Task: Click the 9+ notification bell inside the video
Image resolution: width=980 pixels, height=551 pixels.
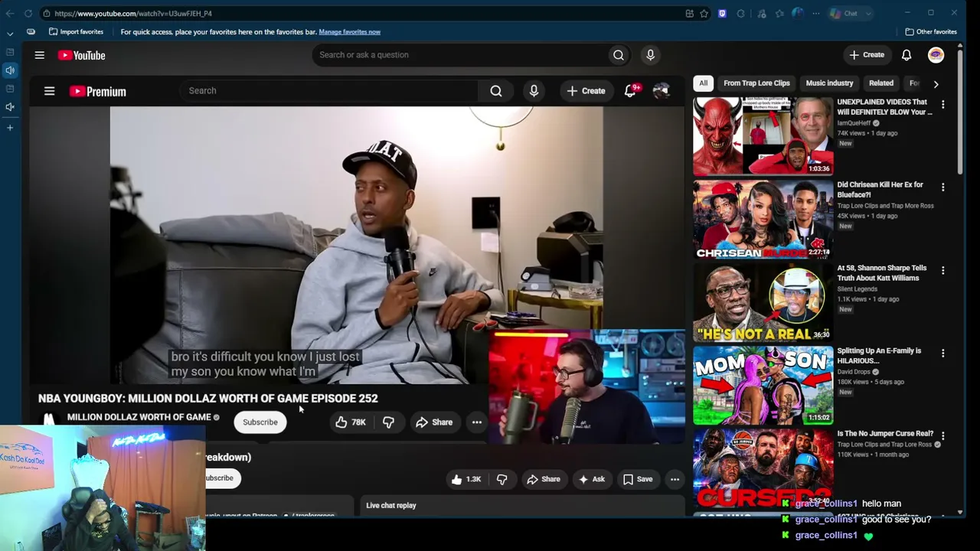Action: pyautogui.click(x=631, y=90)
